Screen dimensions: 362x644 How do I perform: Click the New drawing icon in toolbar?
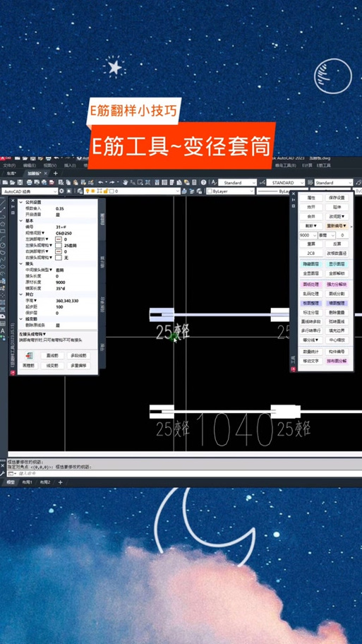[4, 182]
